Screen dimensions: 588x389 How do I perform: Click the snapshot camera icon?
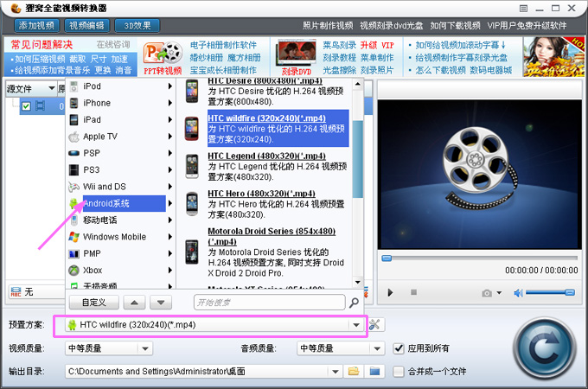pyautogui.click(x=487, y=293)
